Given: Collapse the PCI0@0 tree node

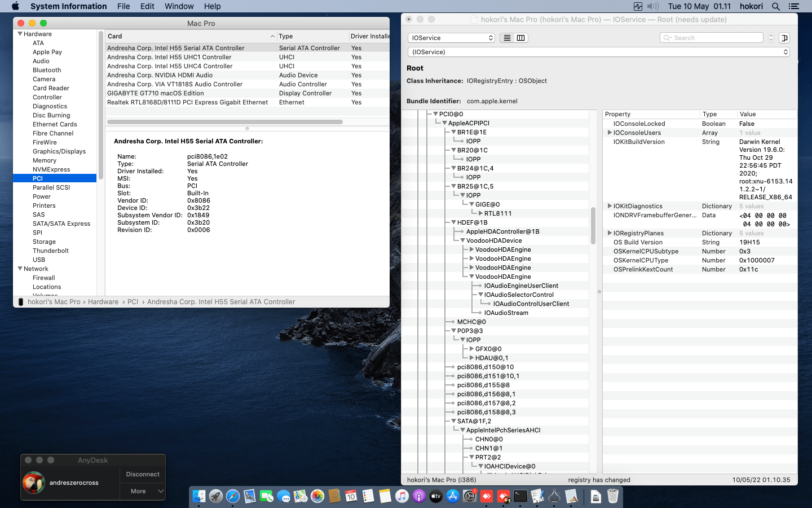Looking at the screenshot, I should [435, 113].
